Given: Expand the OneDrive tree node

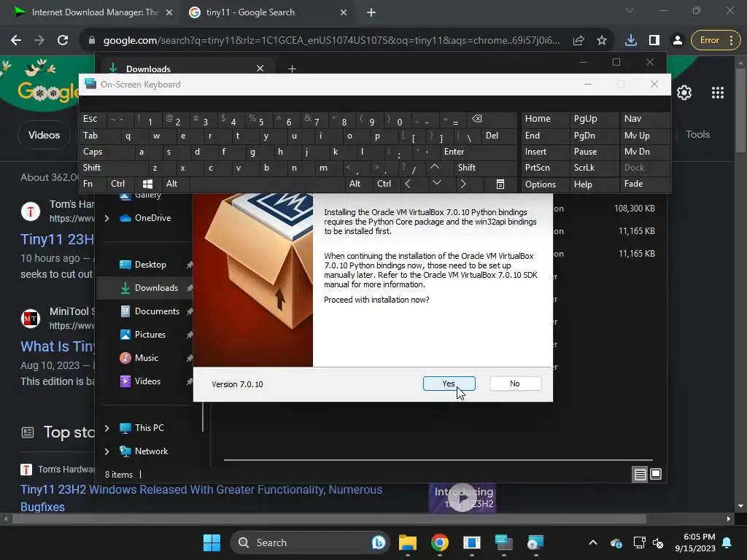Looking at the screenshot, I should [107, 218].
